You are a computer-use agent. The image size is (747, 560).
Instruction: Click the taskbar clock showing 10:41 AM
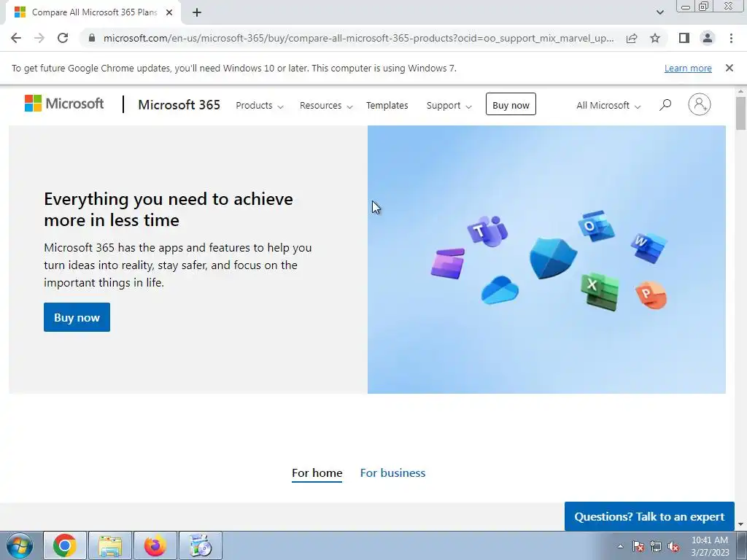(709, 546)
